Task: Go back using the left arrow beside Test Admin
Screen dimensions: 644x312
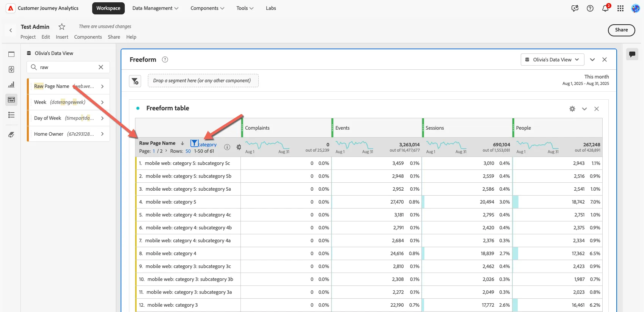Action: pos(11,30)
